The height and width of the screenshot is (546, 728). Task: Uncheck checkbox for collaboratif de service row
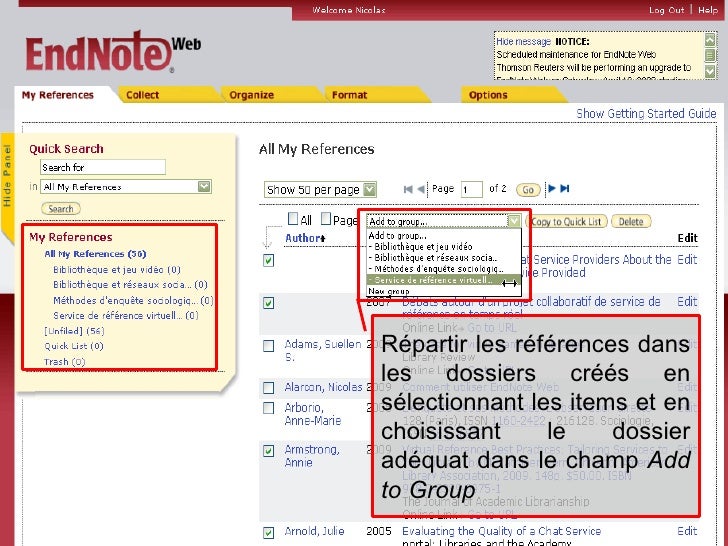[268, 303]
